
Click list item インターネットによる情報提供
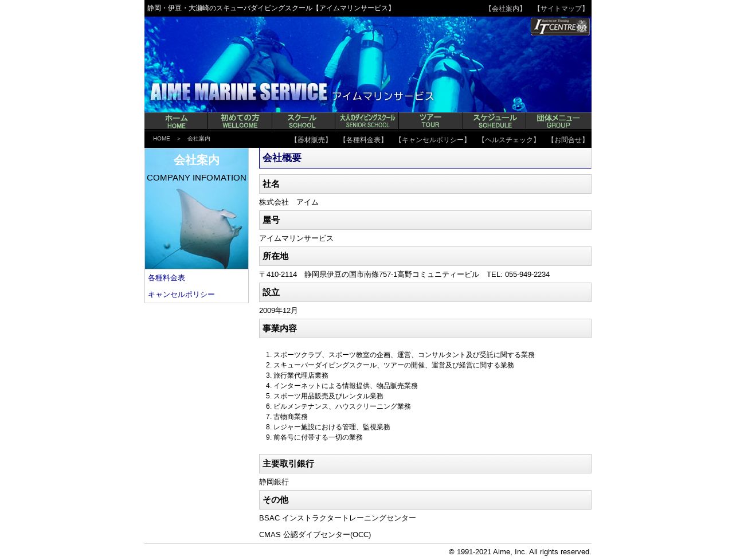point(345,386)
